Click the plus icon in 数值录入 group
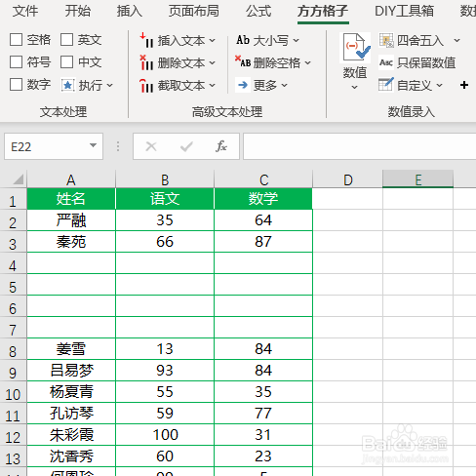The width and height of the screenshot is (476, 476). coord(464,85)
